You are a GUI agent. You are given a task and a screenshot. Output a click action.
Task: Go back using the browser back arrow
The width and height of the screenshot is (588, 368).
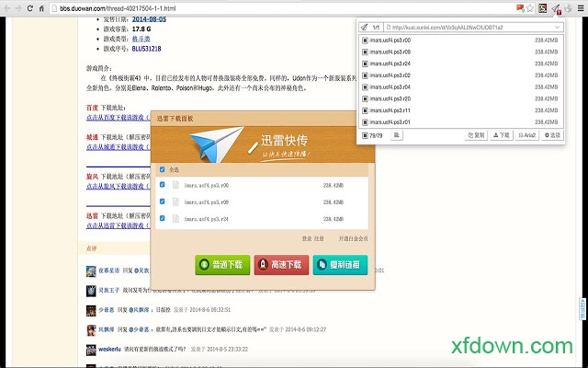click(7, 8)
